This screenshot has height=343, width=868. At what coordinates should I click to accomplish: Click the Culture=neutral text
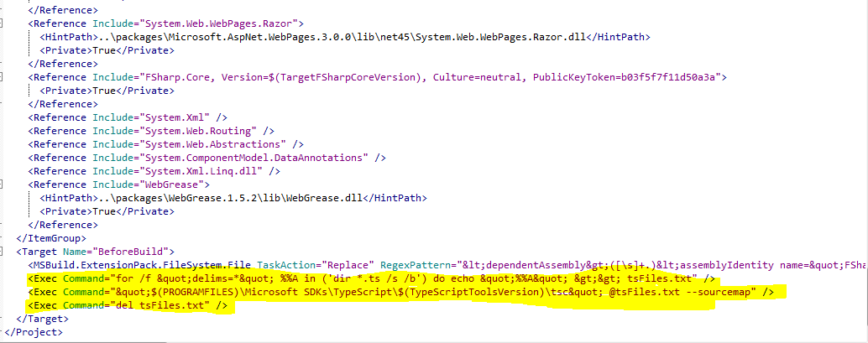475,77
